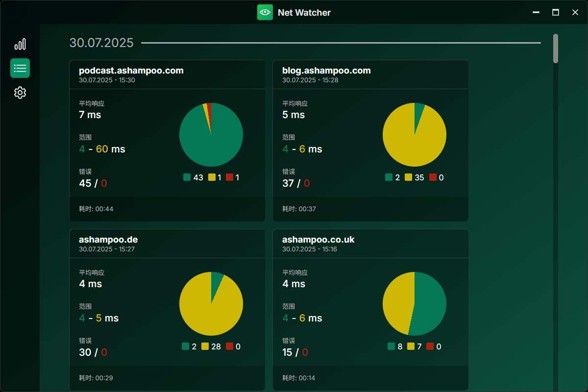Click the pie chart for podcast.ashampoo.com
The image size is (588, 392).
coord(211,134)
